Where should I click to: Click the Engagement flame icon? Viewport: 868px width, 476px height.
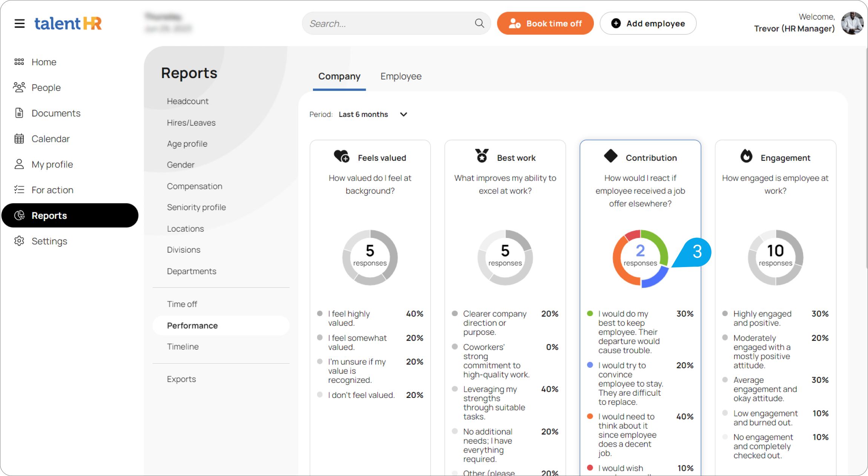[746, 156]
